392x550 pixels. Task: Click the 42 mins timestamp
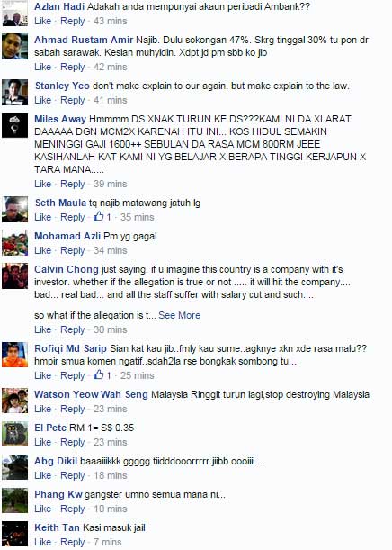tap(110, 67)
